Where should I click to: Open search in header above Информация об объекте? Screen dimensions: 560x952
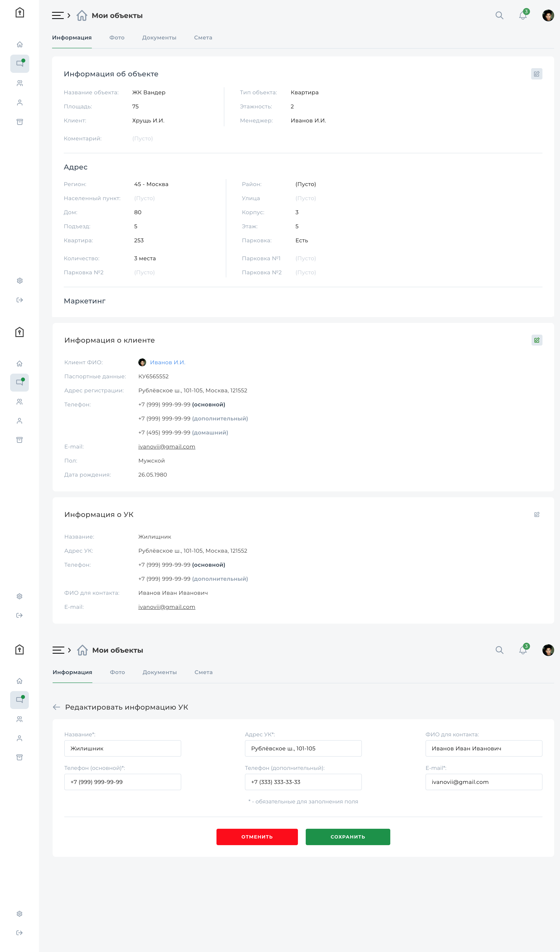coord(499,15)
